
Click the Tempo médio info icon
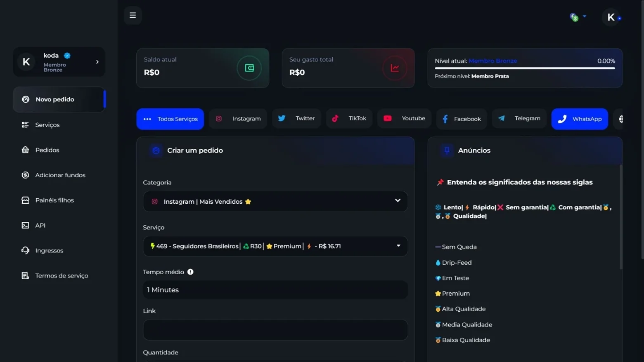(x=190, y=272)
